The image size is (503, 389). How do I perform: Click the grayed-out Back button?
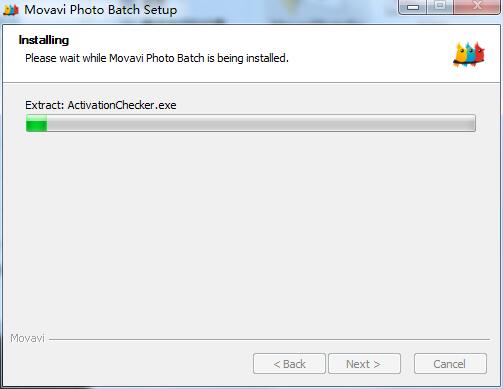point(289,364)
